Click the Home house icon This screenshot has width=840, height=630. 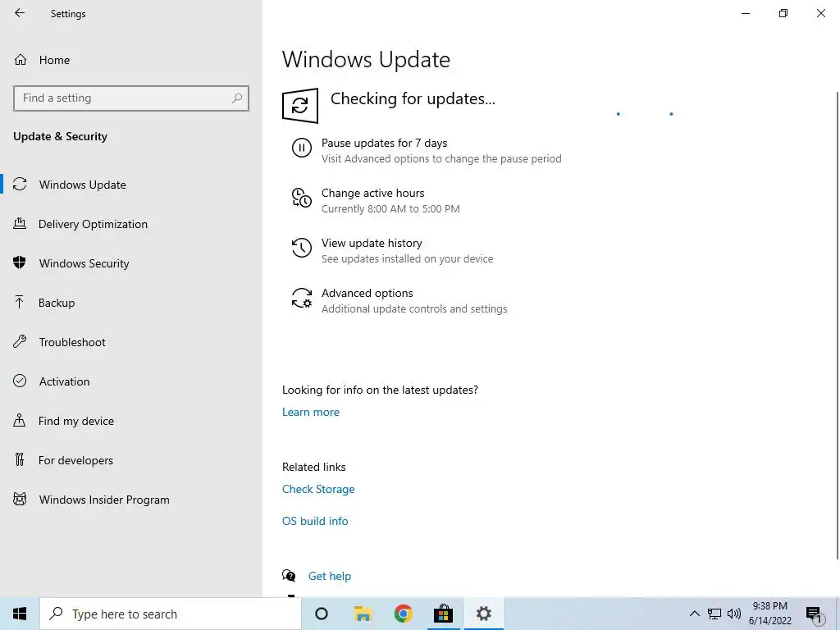[x=21, y=59]
